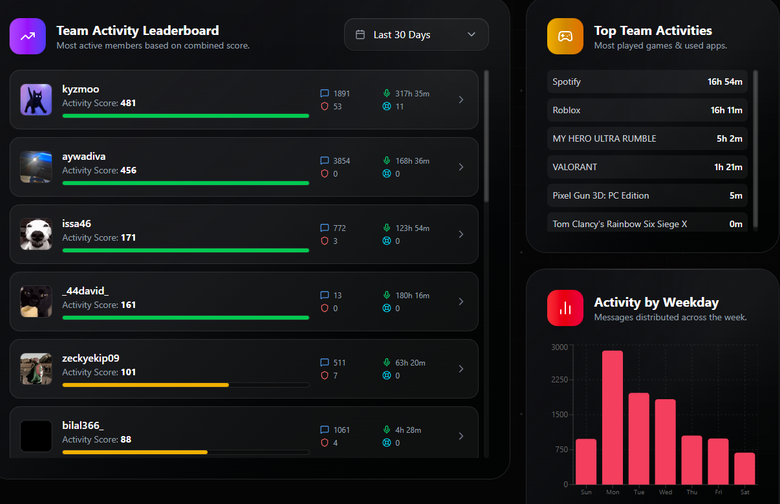Click issa46's dog avatar thumbnail
Screen dimensions: 780x504
[x=36, y=234]
